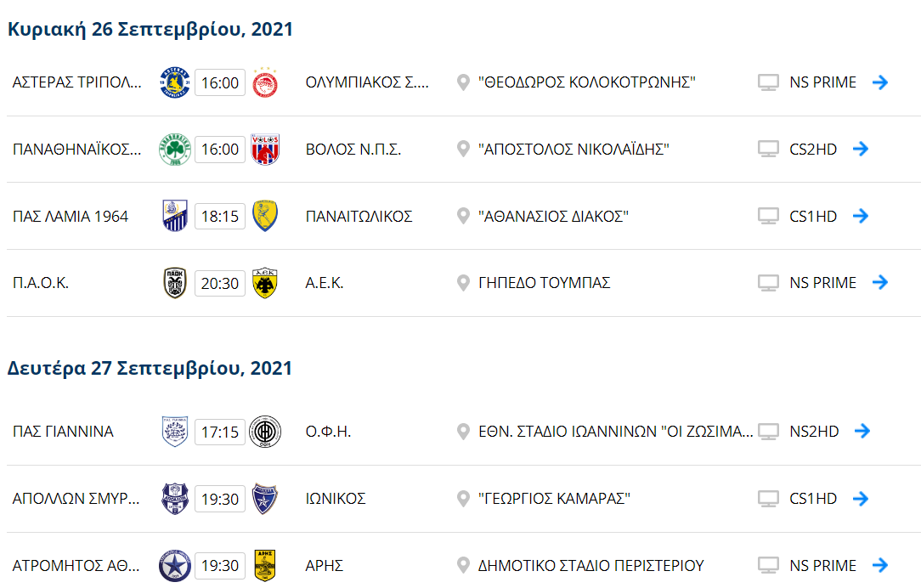Open match details arrow for ΠΑΟΚ vs ΑΕΚ

tap(880, 283)
